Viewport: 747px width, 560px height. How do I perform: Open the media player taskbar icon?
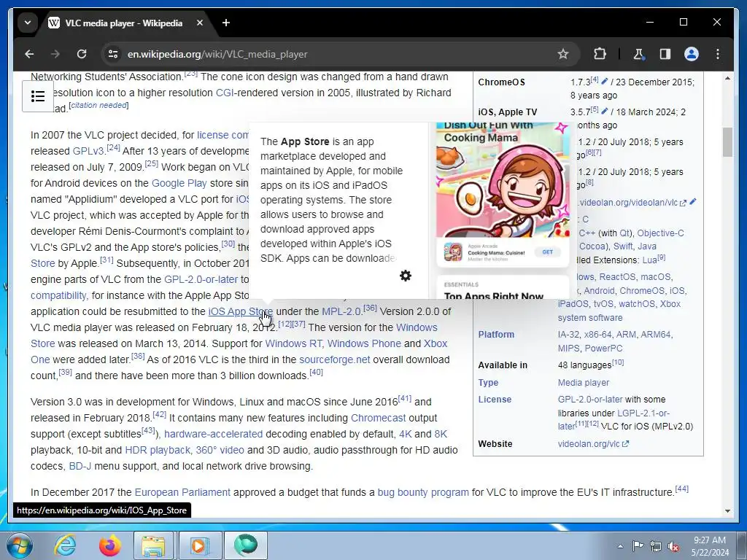[199, 545]
